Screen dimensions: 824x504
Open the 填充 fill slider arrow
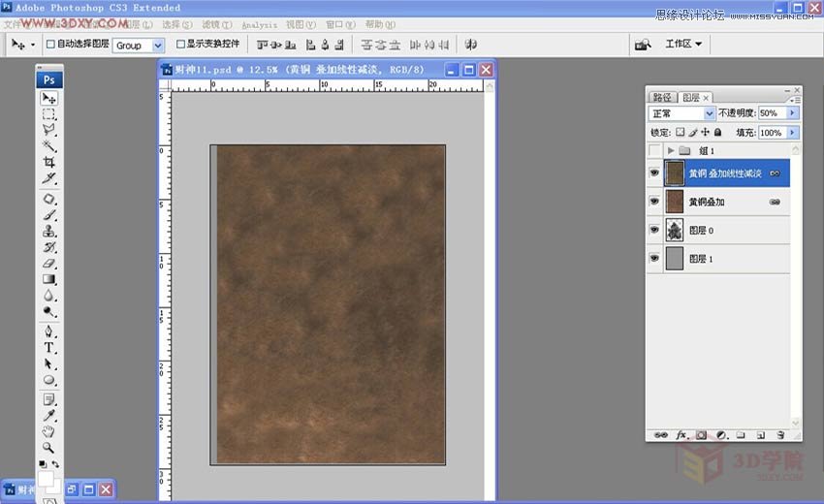792,133
